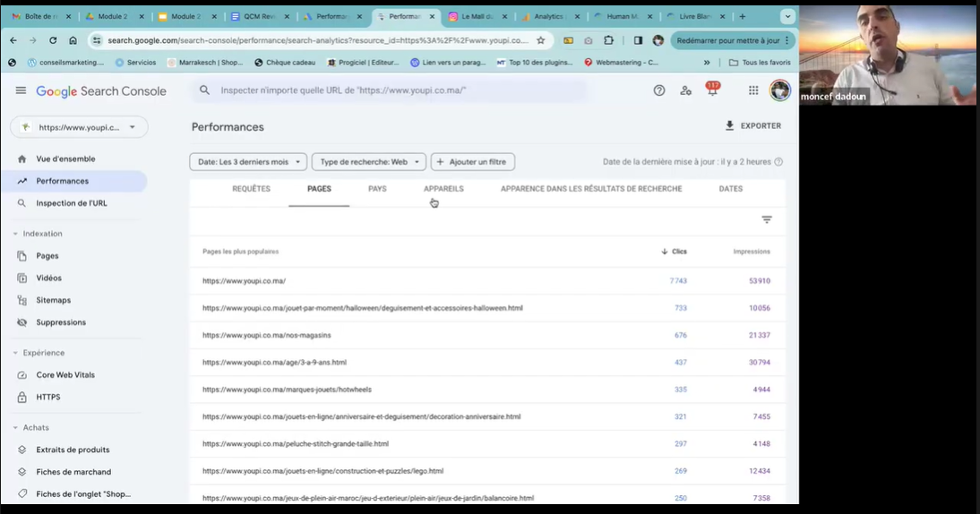Screen dimensions: 980x514
Task: Click the Exporter button
Action: [752, 125]
